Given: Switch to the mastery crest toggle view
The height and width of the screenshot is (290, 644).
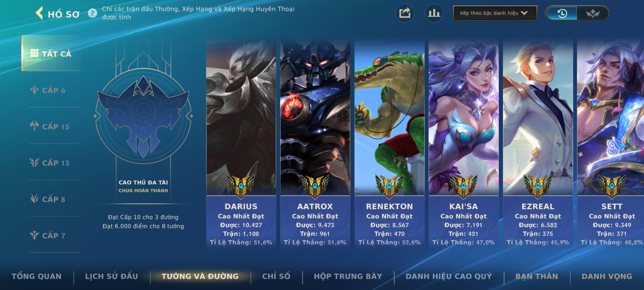Looking at the screenshot, I should (593, 13).
